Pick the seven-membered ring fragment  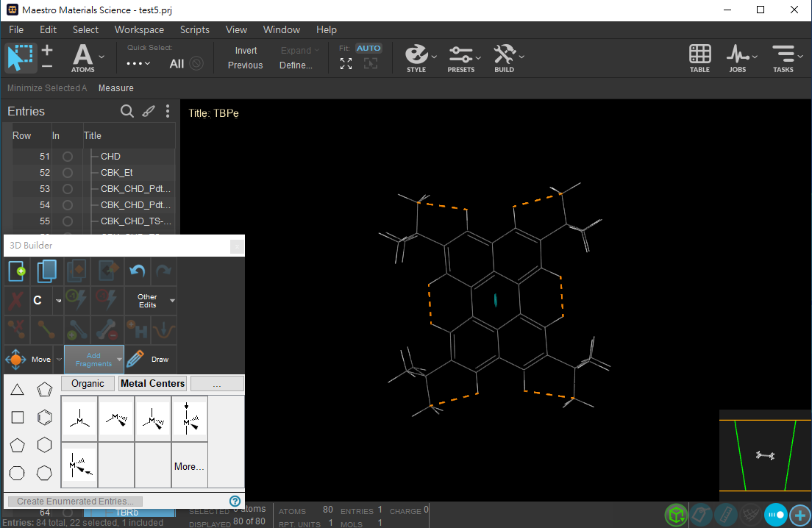(45, 473)
